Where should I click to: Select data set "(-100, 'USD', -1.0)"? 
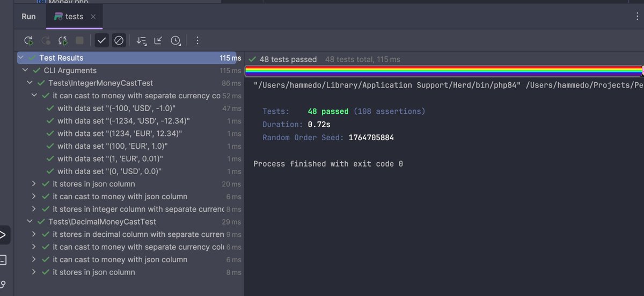coord(116,109)
